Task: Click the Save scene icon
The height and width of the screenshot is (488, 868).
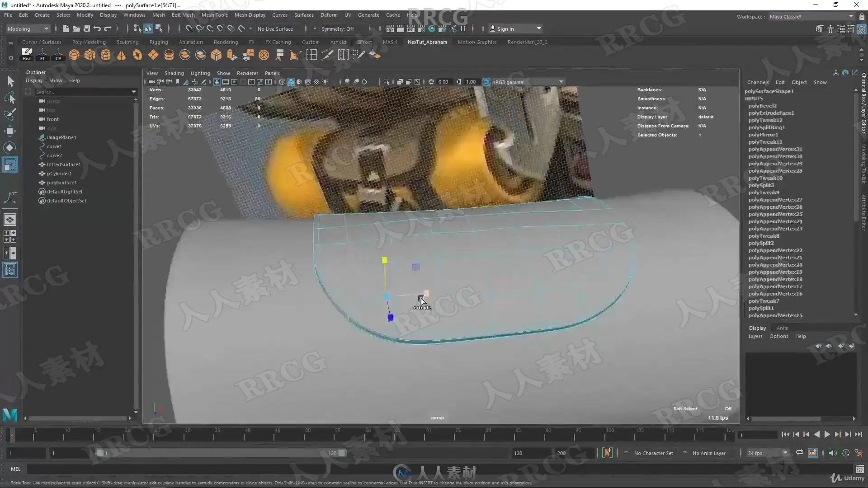Action: (x=86, y=28)
